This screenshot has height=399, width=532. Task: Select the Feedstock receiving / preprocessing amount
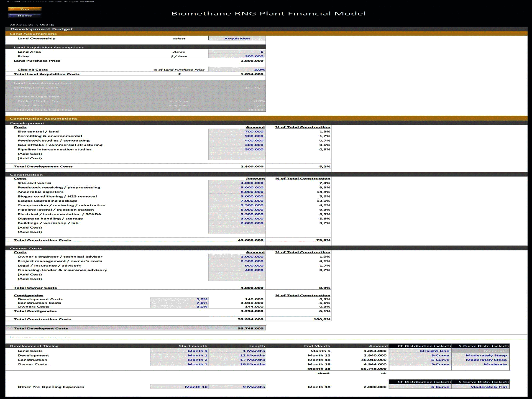[x=237, y=187]
